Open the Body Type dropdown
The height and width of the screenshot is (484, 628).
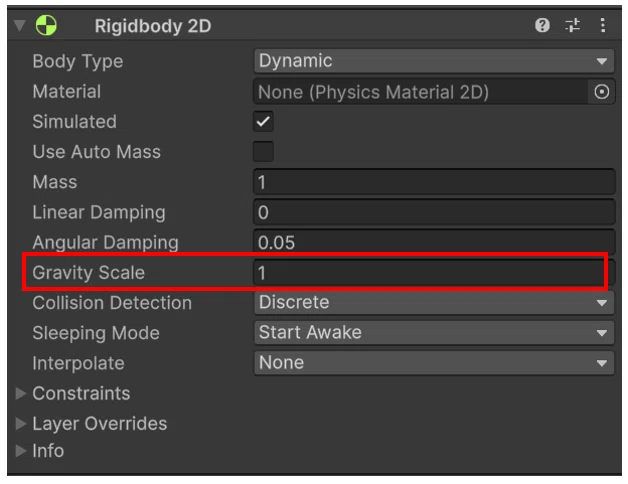tap(434, 61)
